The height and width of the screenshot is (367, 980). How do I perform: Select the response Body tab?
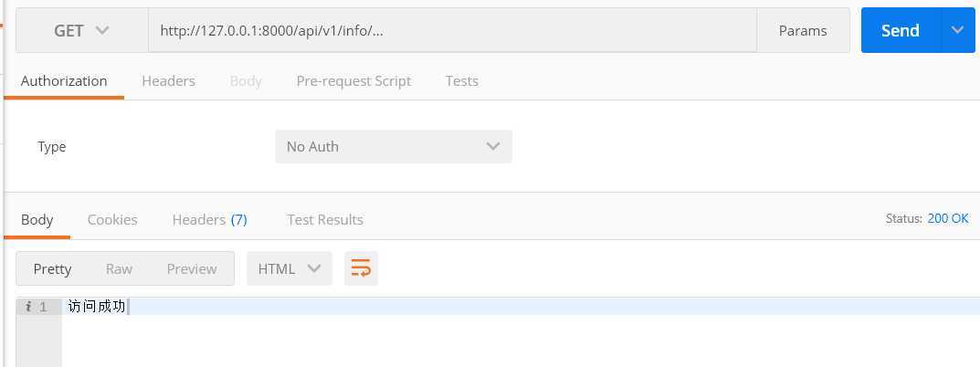click(x=37, y=219)
